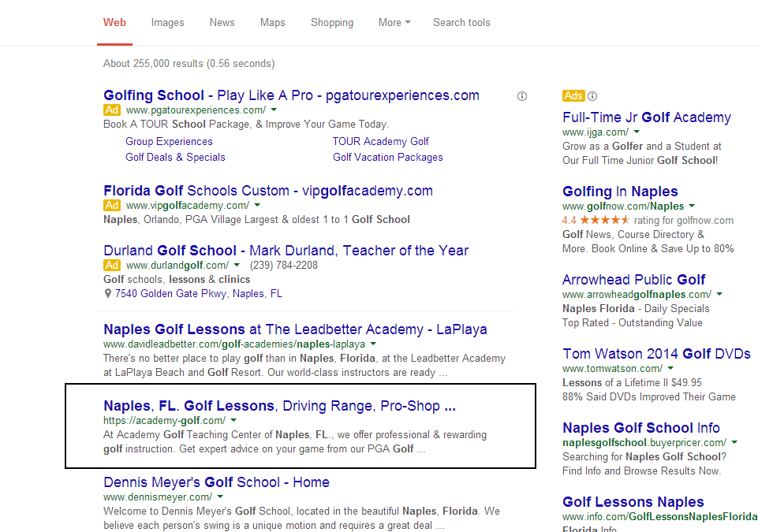Open the Tom Watson 2014 Golf DVDs ad

[656, 354]
